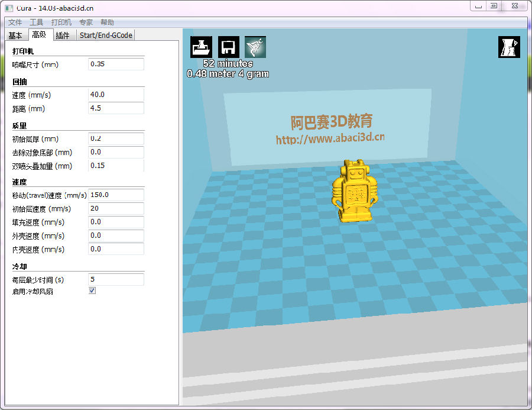The image size is (532, 410).
Task: Click the 外壳速度 (mm/s) input field
Action: 116,235
